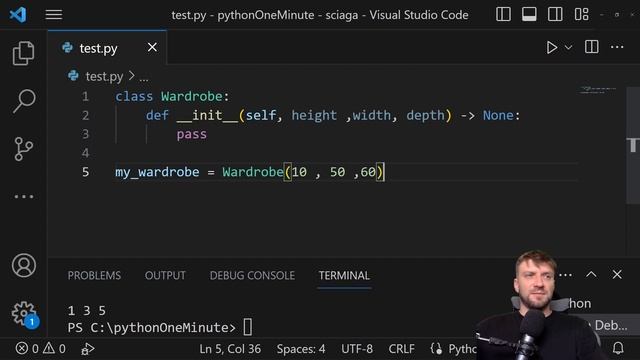Expand the breadcrumb ellipsis symbol
The width and height of the screenshot is (640, 360).
(144, 78)
